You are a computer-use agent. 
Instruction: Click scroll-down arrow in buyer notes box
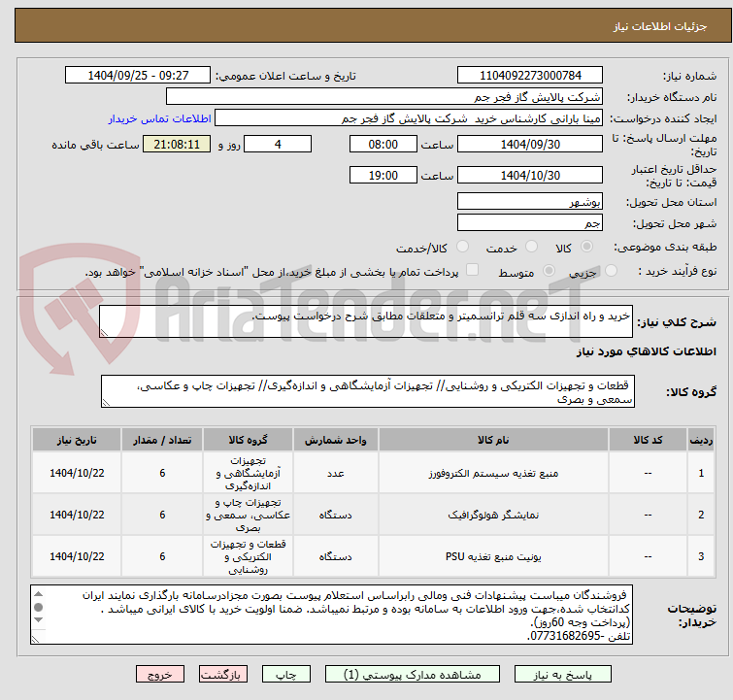(38, 620)
